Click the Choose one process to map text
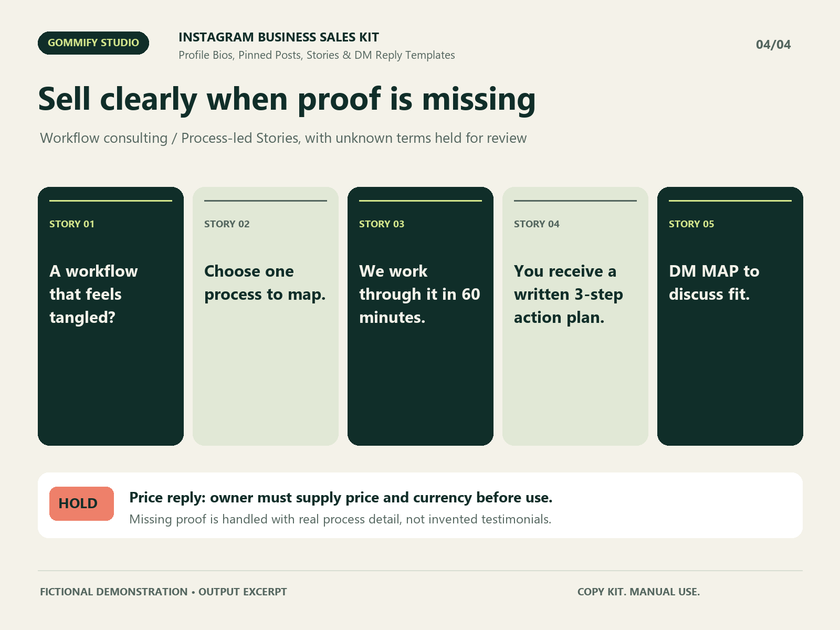 coord(265,283)
